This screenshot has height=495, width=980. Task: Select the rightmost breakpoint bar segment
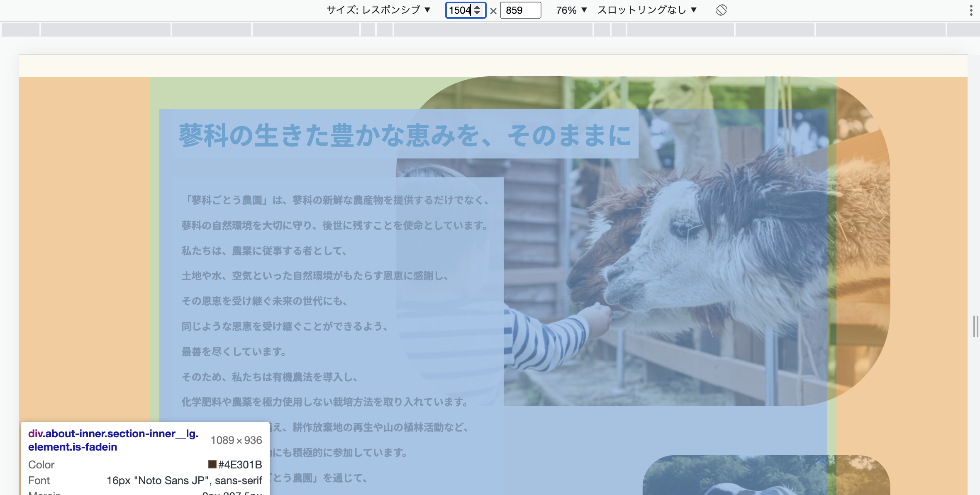coord(963,29)
